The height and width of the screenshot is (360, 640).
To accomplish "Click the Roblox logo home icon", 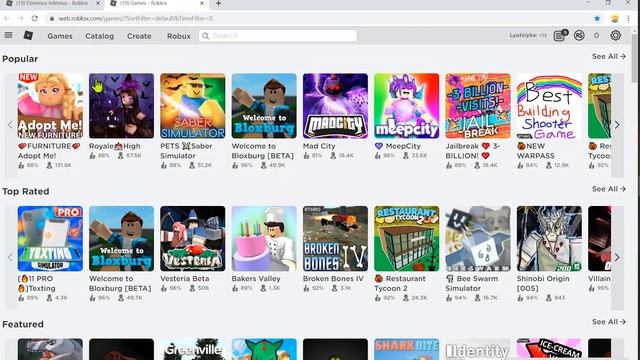I will pyautogui.click(x=28, y=36).
